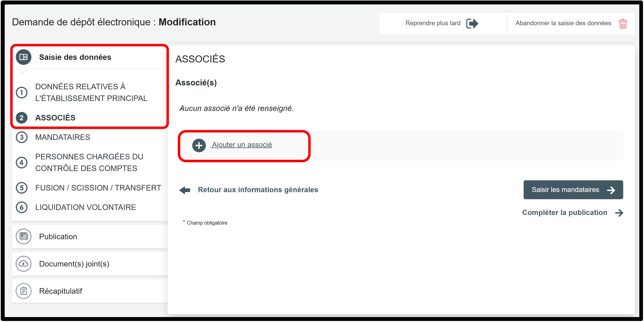644x322 pixels.
Task: Click the Récapitulatif clipboard icon
Action: point(23,291)
